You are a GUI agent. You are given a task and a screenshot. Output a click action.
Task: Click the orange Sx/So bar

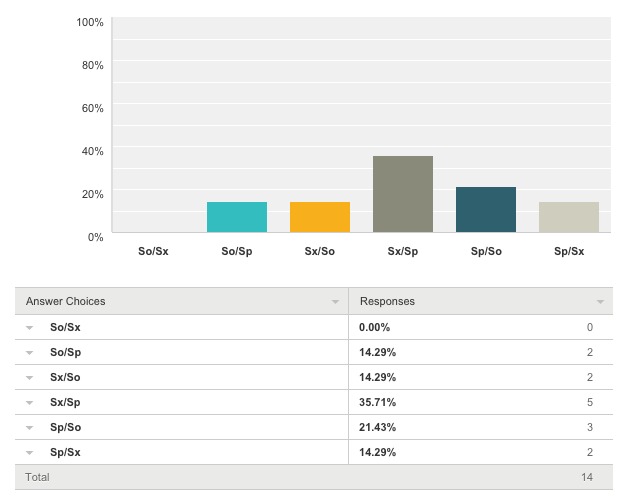[320, 218]
